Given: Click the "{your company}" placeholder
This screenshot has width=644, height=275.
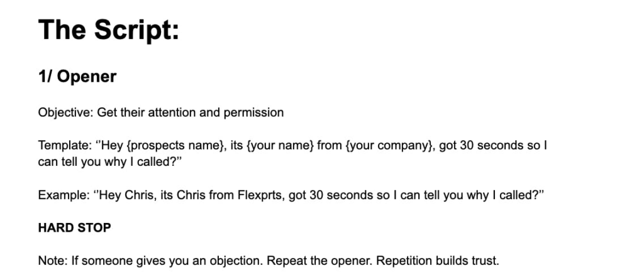Looking at the screenshot, I should (x=390, y=146).
